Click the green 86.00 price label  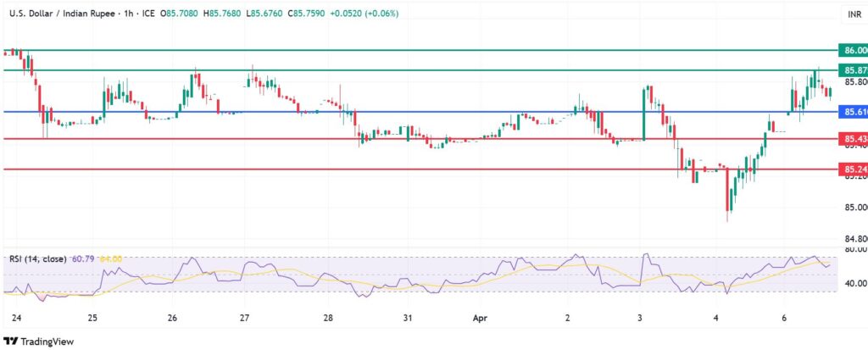click(x=851, y=51)
